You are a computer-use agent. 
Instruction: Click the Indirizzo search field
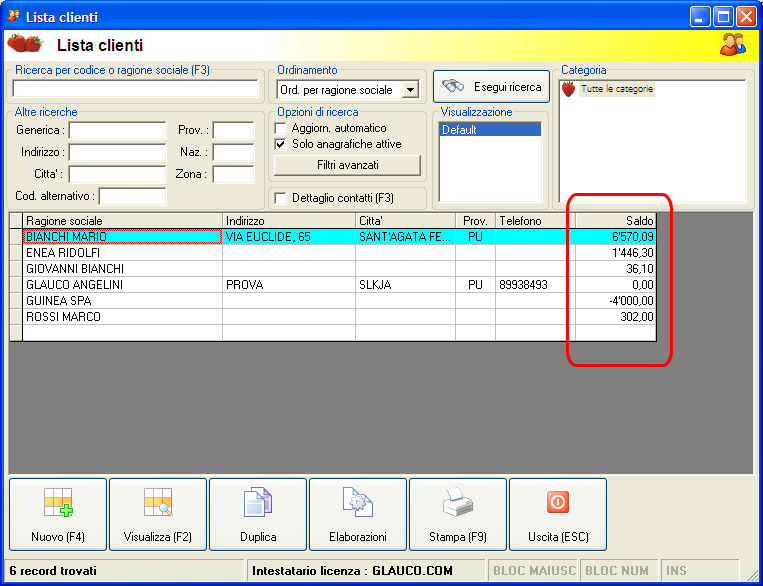(117, 152)
